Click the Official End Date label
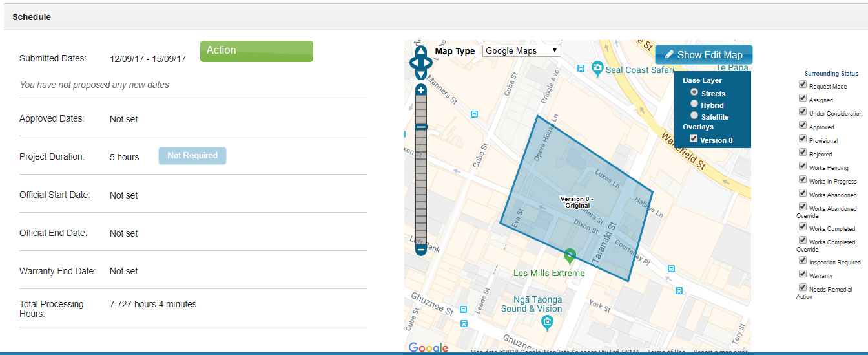This screenshot has width=868, height=355. (x=53, y=233)
